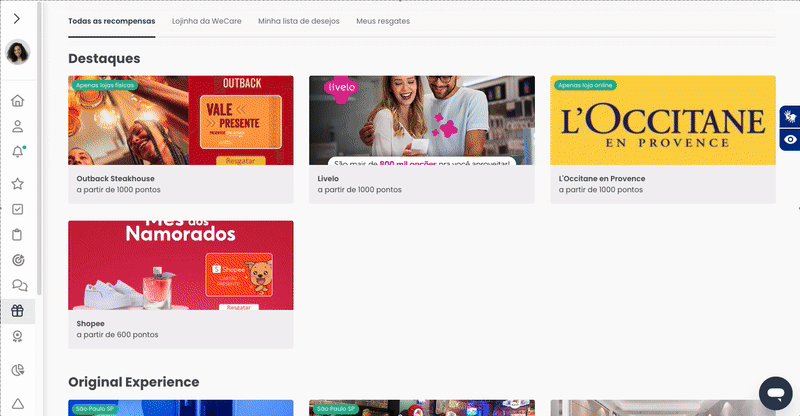The image size is (800, 416).
Task: Expand the sidebar with the chevron arrow
Action: [17, 19]
